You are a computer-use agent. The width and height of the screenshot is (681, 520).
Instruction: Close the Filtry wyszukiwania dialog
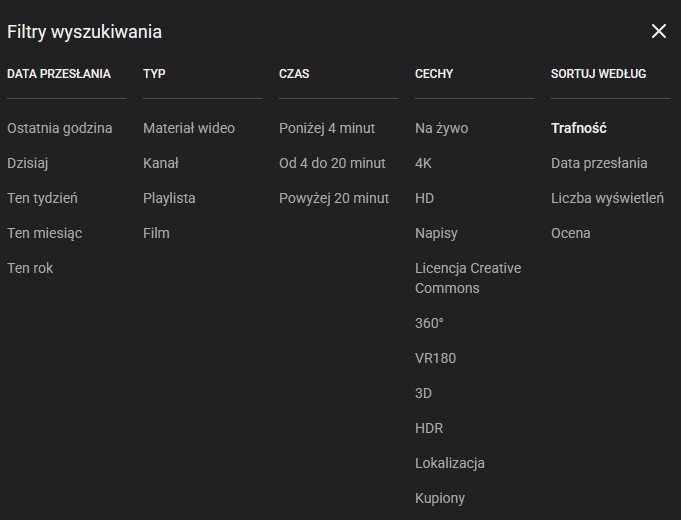(x=658, y=31)
